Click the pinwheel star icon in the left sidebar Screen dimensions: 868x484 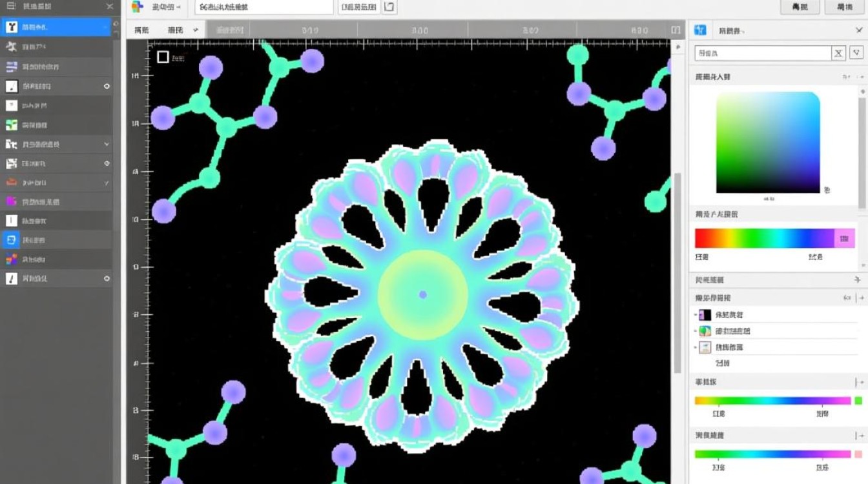point(11,46)
